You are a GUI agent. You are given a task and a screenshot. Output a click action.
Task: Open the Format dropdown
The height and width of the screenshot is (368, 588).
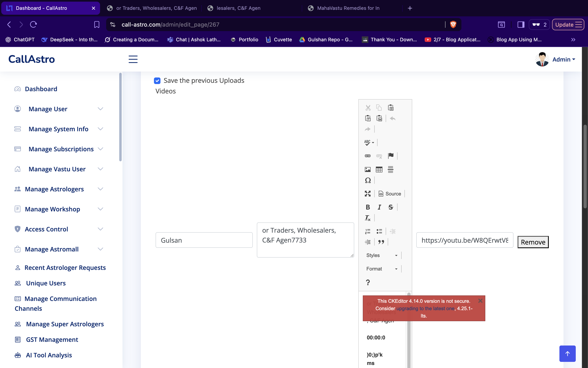[382, 269]
